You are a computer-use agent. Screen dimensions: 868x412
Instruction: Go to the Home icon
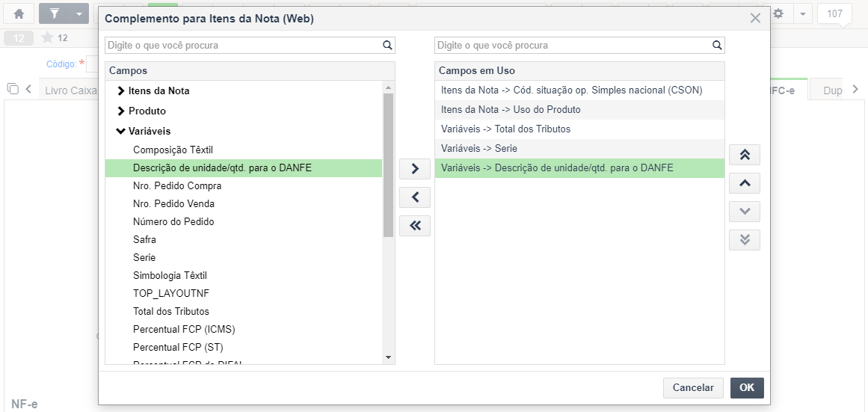pyautogui.click(x=19, y=14)
